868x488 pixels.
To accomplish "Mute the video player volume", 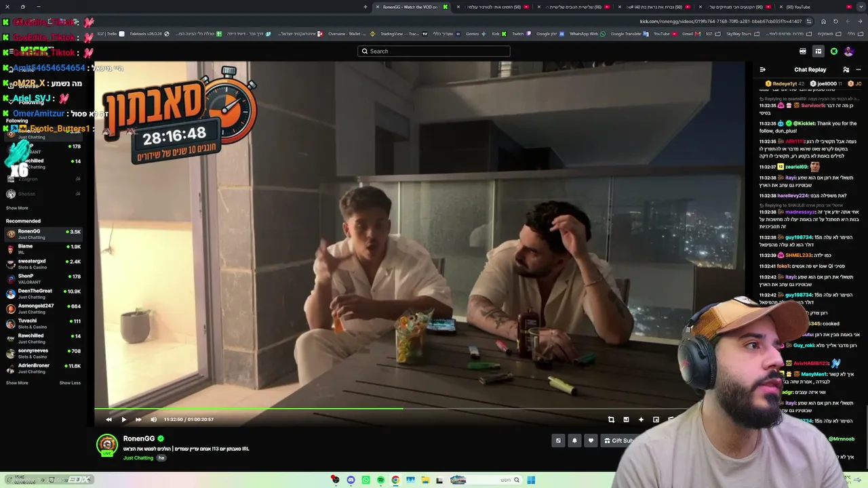I will pyautogui.click(x=153, y=420).
